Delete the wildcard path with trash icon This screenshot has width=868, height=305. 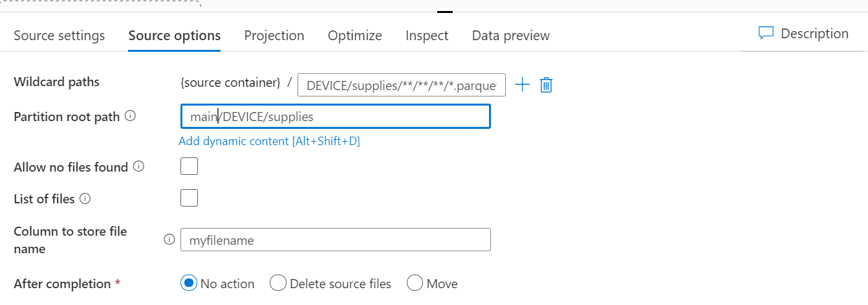click(x=546, y=85)
